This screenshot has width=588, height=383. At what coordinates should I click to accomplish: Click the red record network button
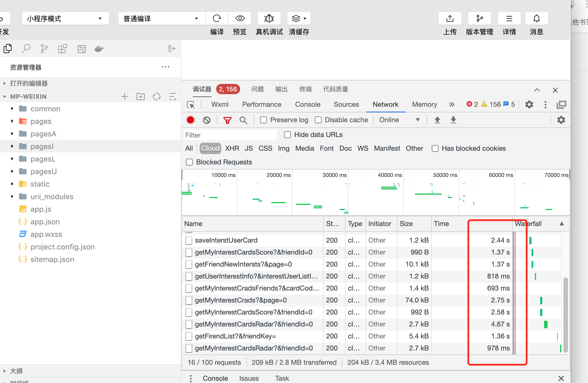190,120
